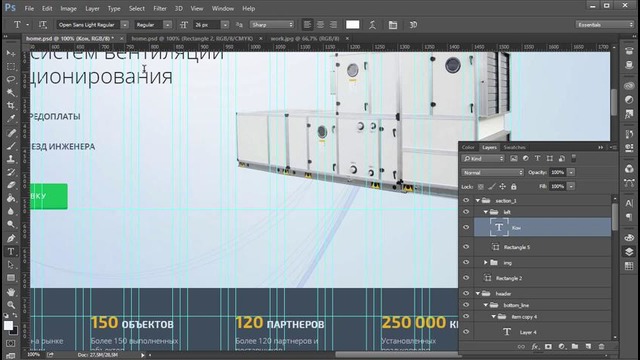Open the font family dropdown
640x360 pixels.
click(125, 25)
